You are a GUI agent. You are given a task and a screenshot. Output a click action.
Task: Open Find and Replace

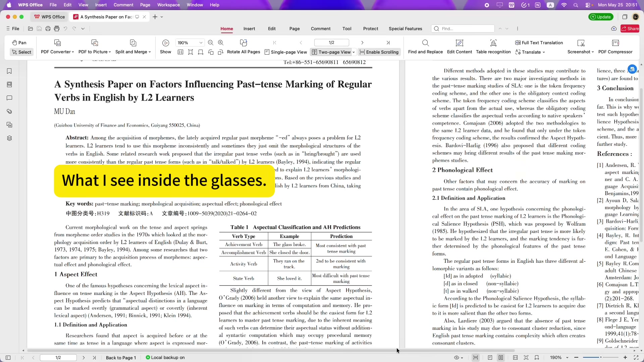pyautogui.click(x=425, y=47)
